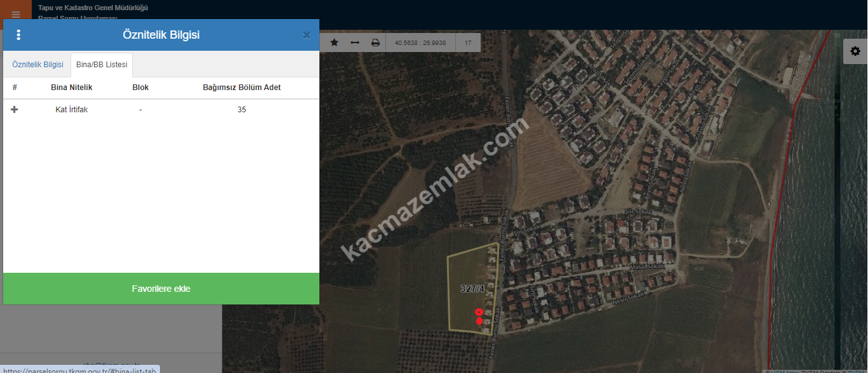Close the Öznitelik Bilgisi dialog

(x=306, y=36)
